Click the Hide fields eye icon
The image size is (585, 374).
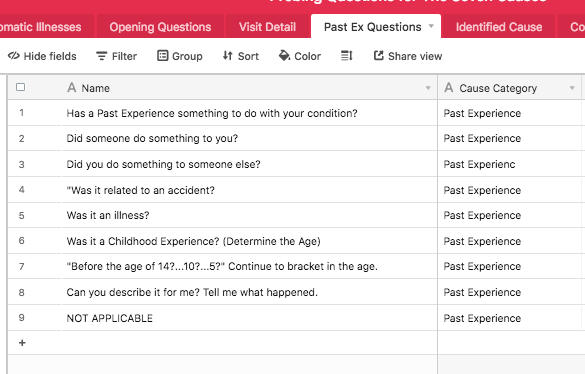pyautogui.click(x=13, y=56)
